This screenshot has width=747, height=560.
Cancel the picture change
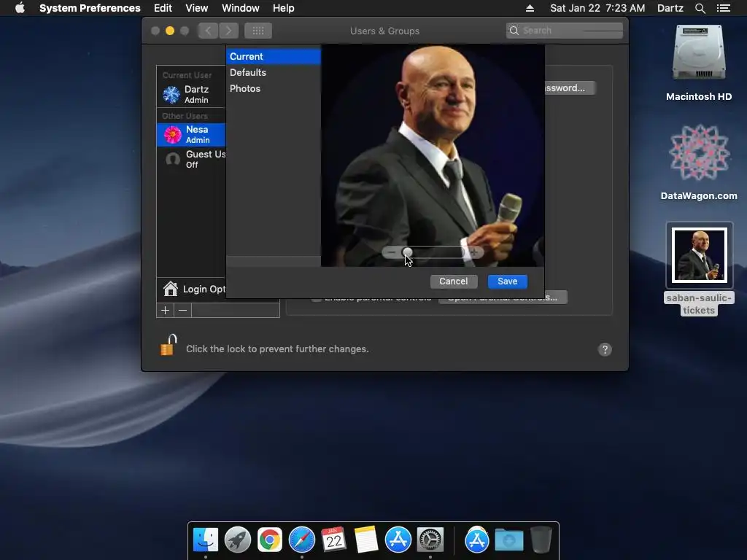(454, 281)
